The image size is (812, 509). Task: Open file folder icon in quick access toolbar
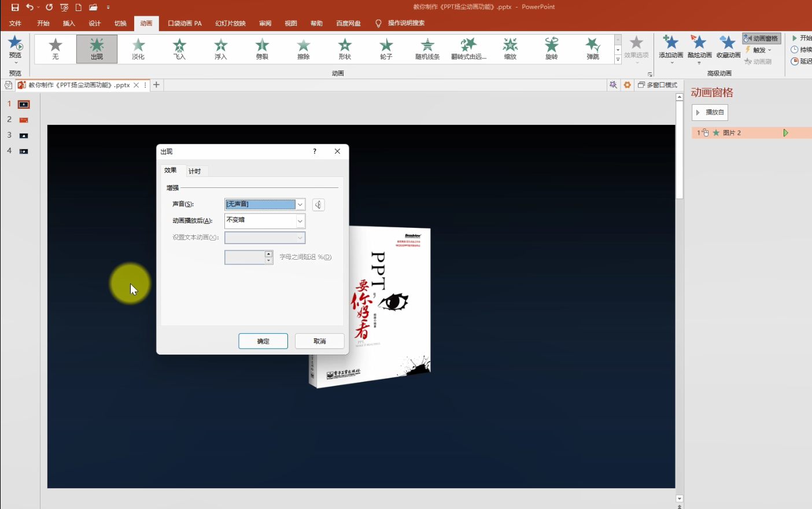click(93, 8)
